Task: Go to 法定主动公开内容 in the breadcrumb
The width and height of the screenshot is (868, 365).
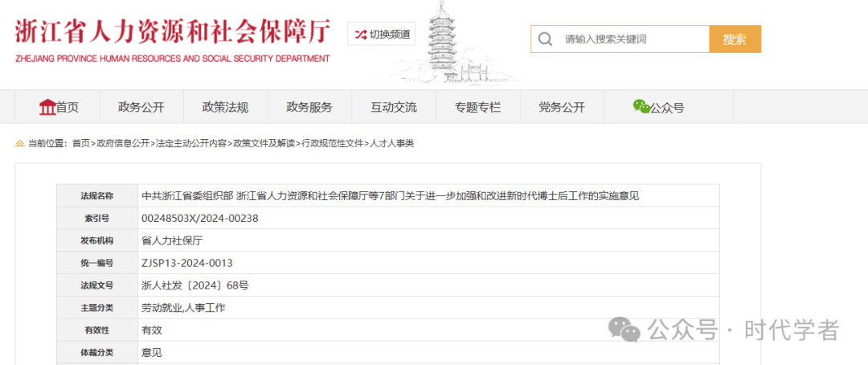Action: (191, 143)
